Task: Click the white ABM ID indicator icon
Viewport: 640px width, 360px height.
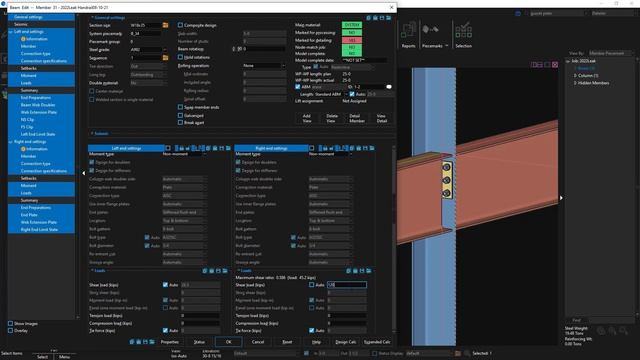Action: [389, 87]
